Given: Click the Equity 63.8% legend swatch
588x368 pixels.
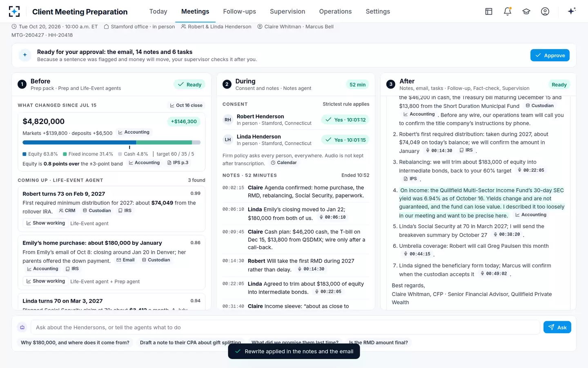Looking at the screenshot, I should tap(24, 154).
